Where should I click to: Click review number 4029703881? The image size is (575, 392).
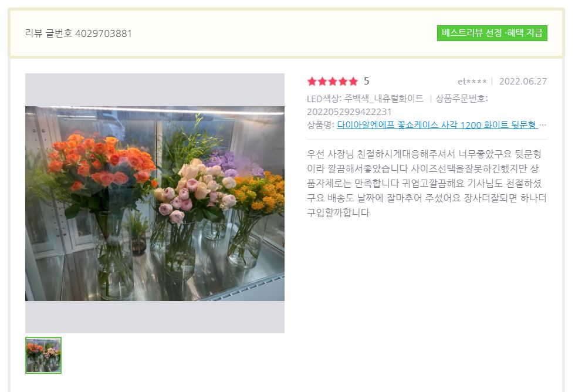pyautogui.click(x=103, y=33)
